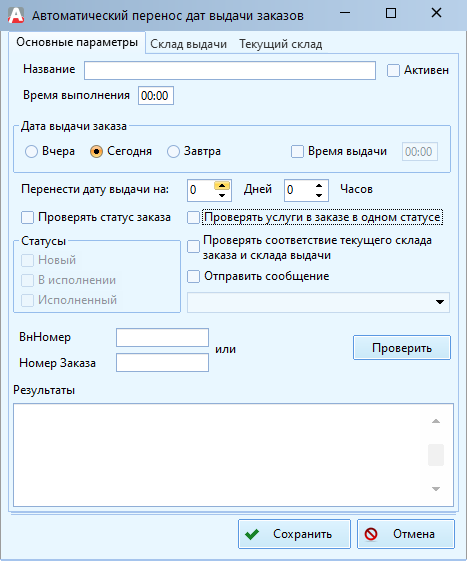
Task: Click the Результаты scrollbar down arrow
Action: 436,489
